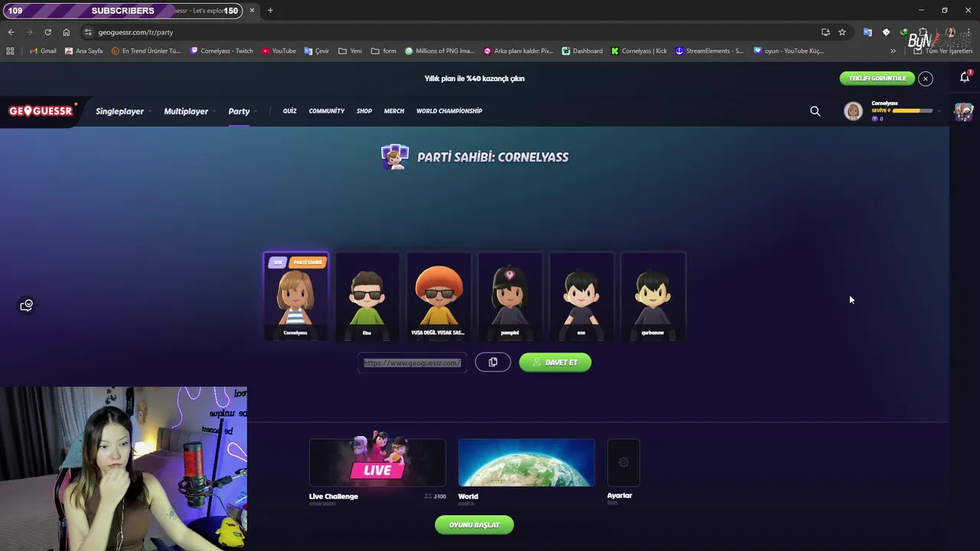
Task: Open the Dashboard bookmark
Action: point(582,51)
